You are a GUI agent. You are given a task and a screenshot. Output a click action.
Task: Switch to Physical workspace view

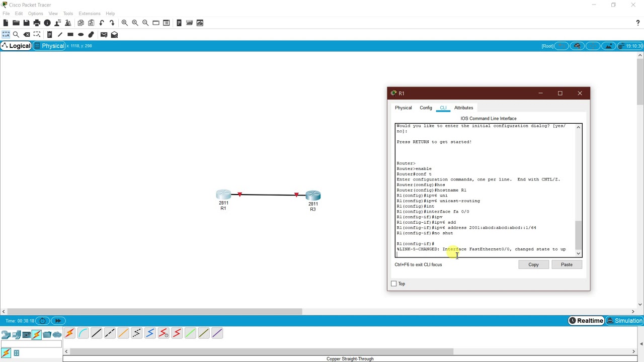(49, 46)
